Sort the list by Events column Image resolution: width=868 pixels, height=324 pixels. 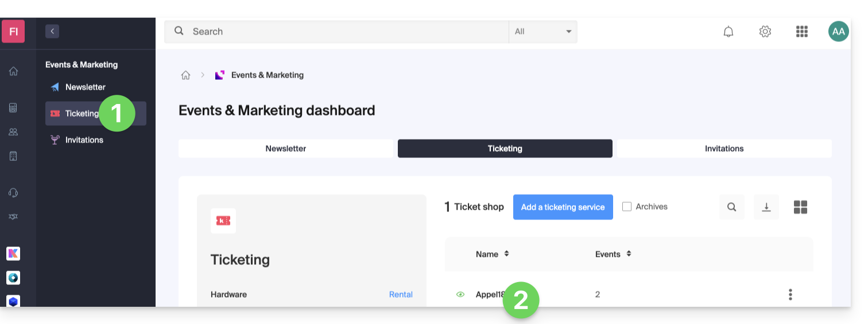click(613, 254)
